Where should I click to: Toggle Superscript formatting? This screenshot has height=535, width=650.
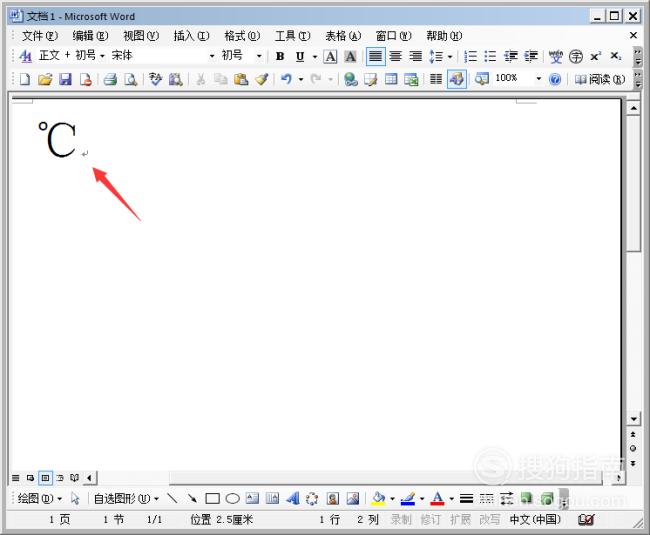(596, 56)
